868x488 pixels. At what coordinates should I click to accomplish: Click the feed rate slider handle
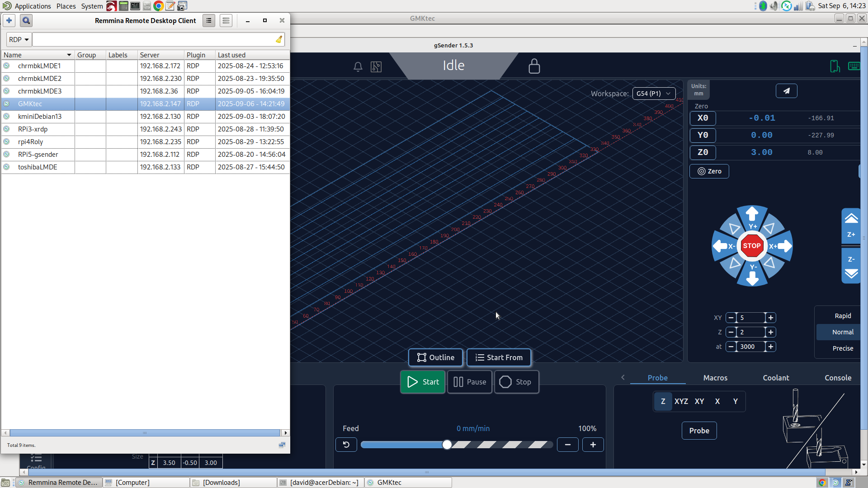pyautogui.click(x=447, y=445)
